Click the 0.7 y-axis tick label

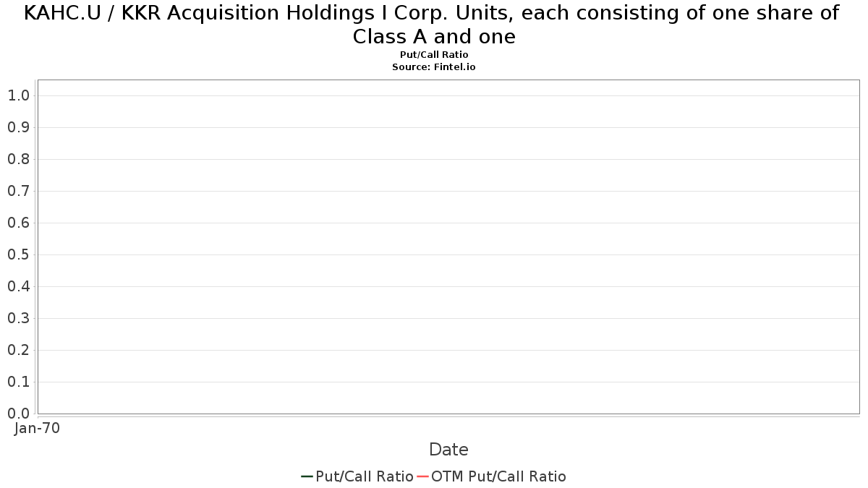pos(18,191)
